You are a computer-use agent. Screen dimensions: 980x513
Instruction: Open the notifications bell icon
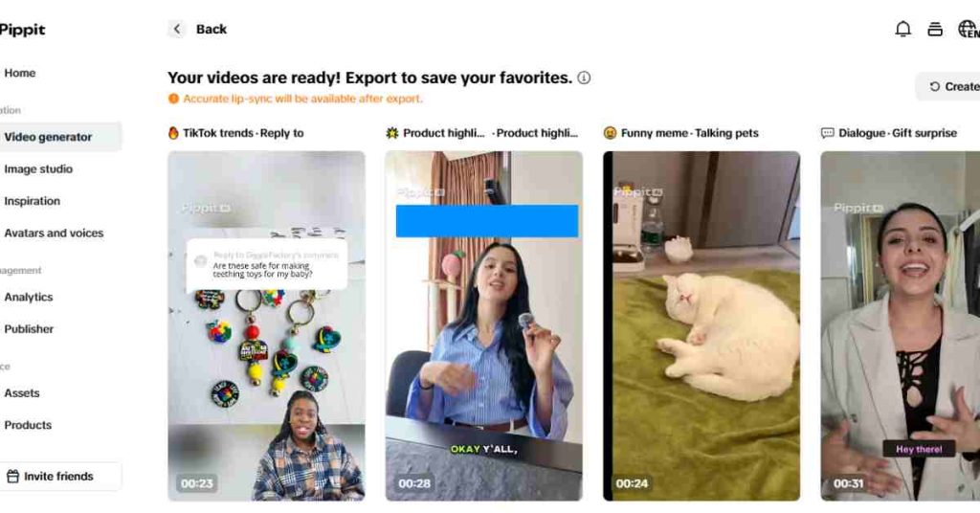point(902,30)
